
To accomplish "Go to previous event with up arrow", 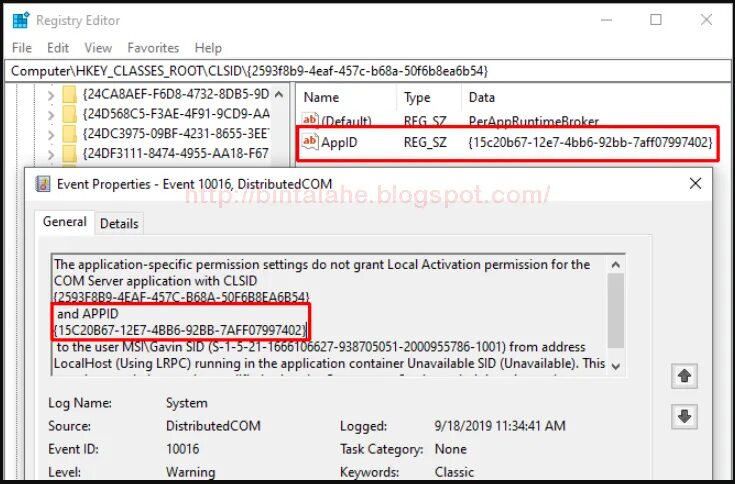I will point(684,376).
